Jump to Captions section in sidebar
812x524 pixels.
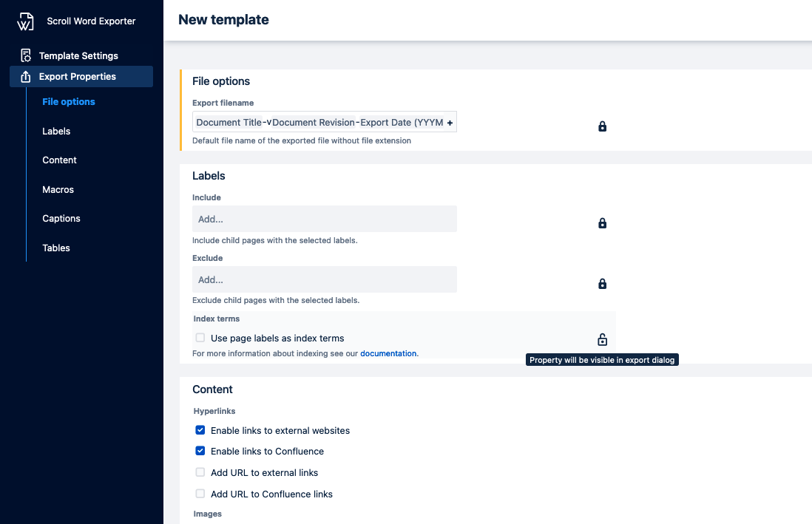[61, 219]
